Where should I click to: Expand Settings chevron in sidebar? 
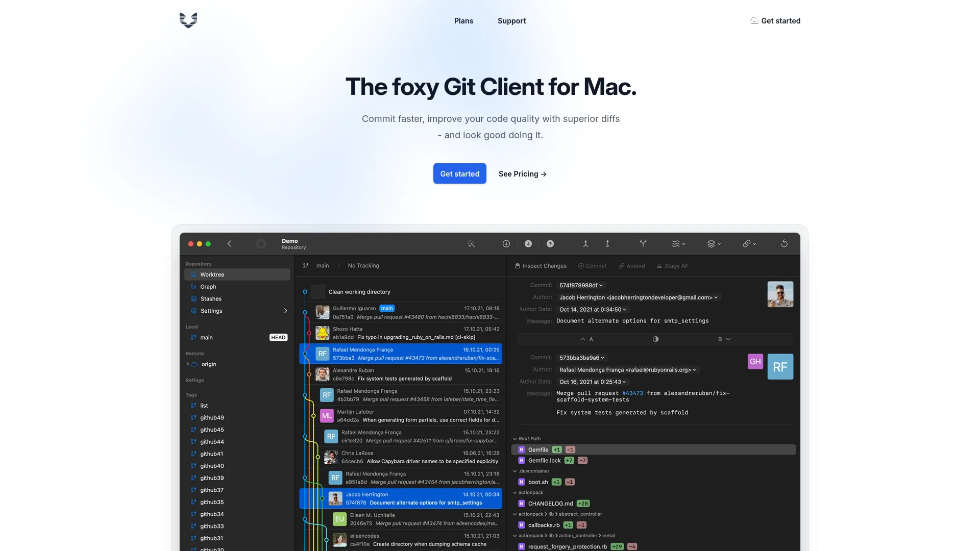tap(285, 311)
